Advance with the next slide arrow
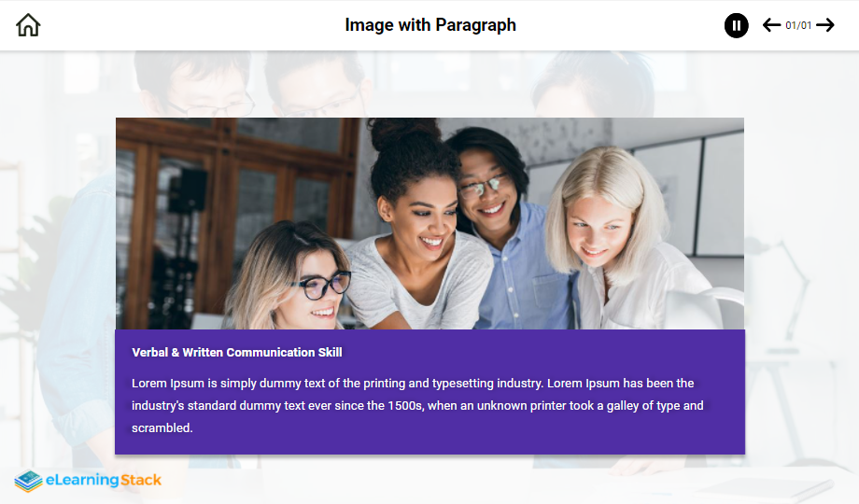Viewport: 859px width, 504px height. [825, 25]
